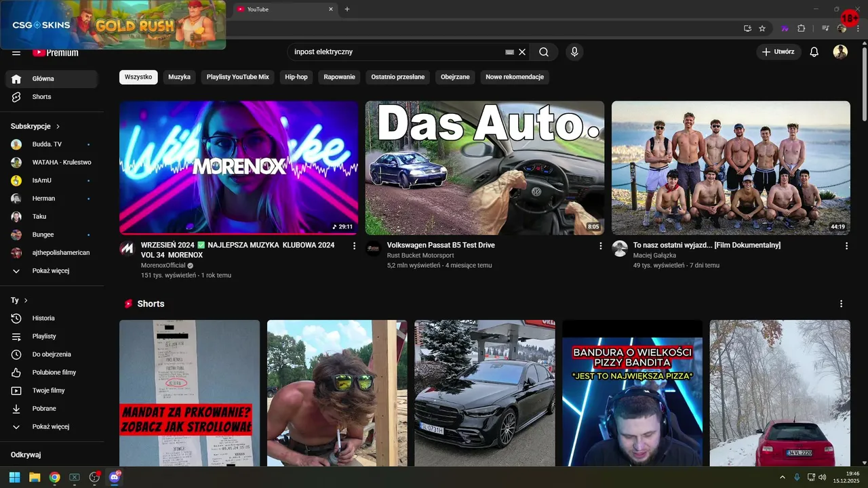Select the Playlisty YouTube Mix chip

tap(237, 77)
